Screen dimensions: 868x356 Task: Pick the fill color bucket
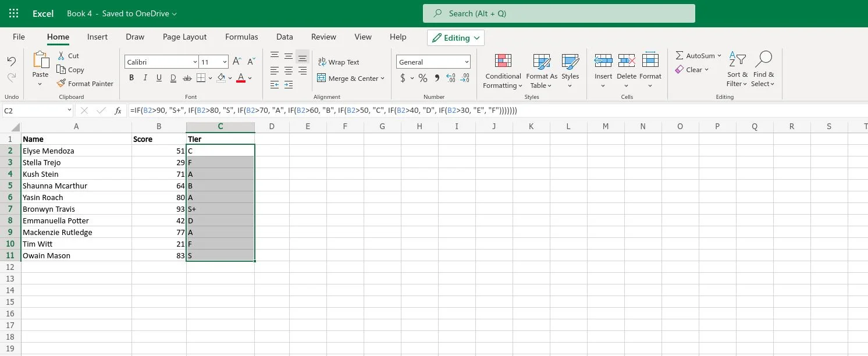pos(221,78)
